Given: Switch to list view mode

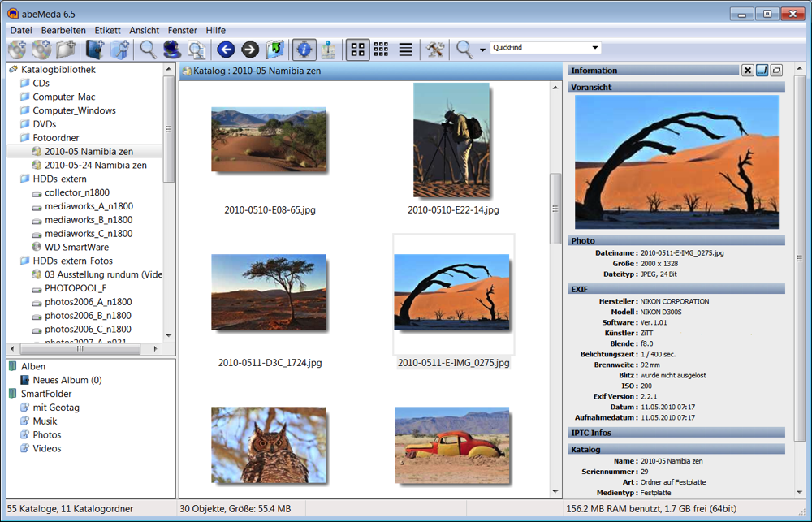Looking at the screenshot, I should (x=405, y=50).
